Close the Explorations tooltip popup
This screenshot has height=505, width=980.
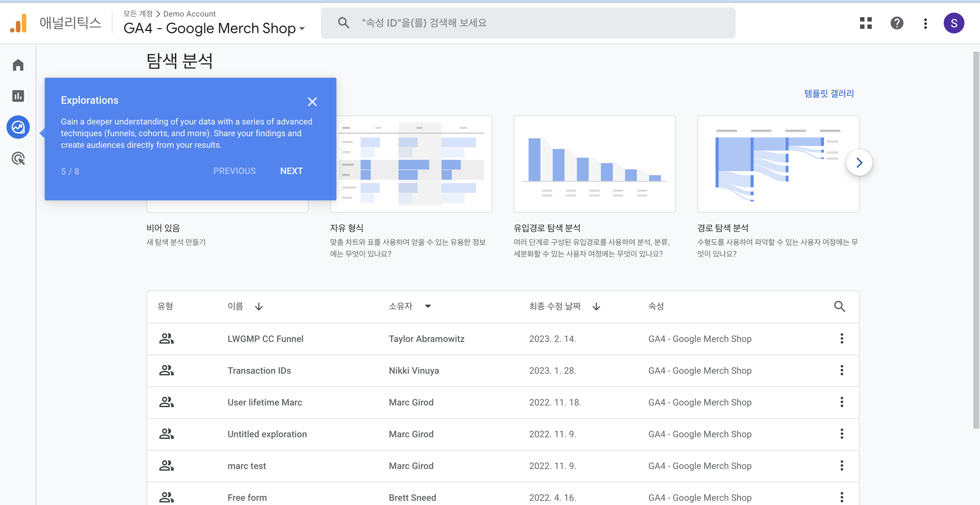312,101
